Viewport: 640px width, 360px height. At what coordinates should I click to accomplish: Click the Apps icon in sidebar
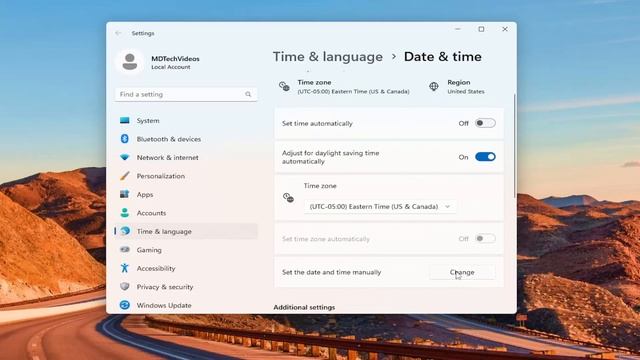[124, 194]
